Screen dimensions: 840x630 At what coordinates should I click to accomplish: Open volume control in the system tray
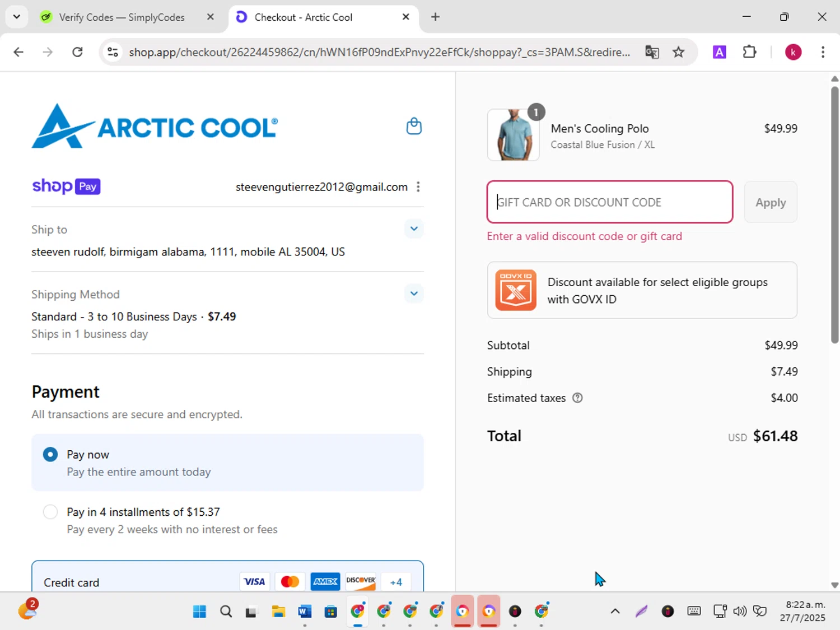[x=740, y=611]
